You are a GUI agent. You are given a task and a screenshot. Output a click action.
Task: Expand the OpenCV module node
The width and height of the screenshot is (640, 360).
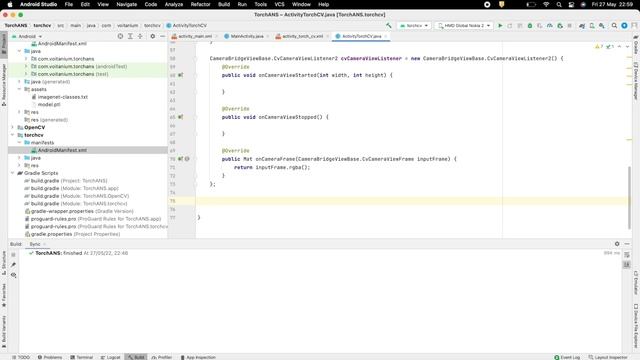(x=13, y=127)
